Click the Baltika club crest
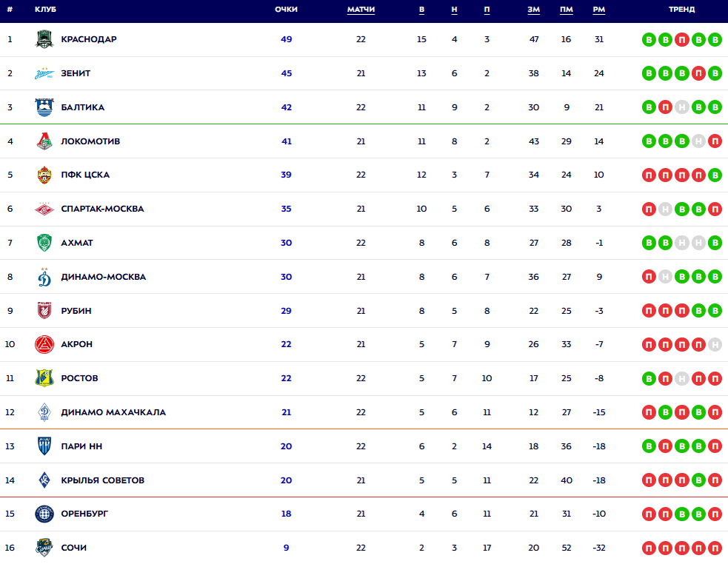 coord(44,107)
